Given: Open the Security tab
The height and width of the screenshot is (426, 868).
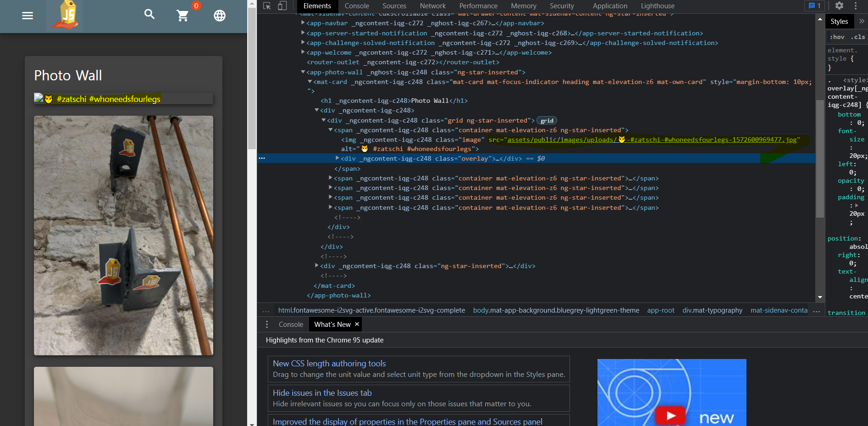Looking at the screenshot, I should (562, 6).
